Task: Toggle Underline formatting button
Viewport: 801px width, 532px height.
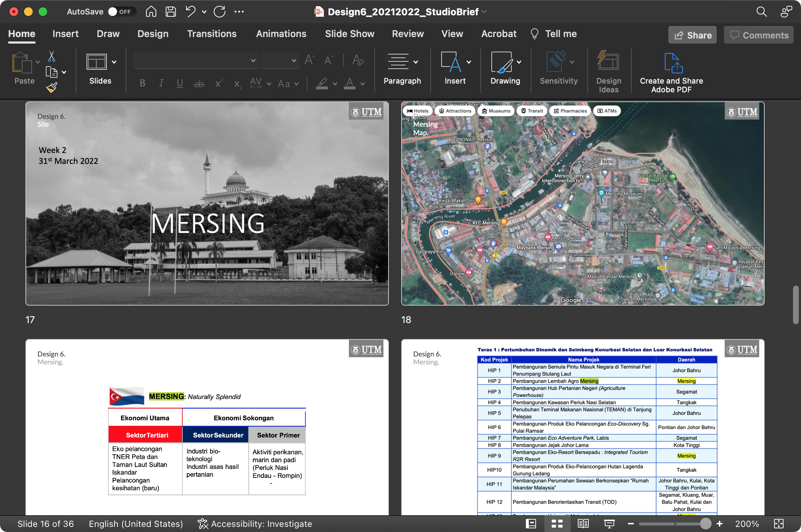Action: (180, 84)
